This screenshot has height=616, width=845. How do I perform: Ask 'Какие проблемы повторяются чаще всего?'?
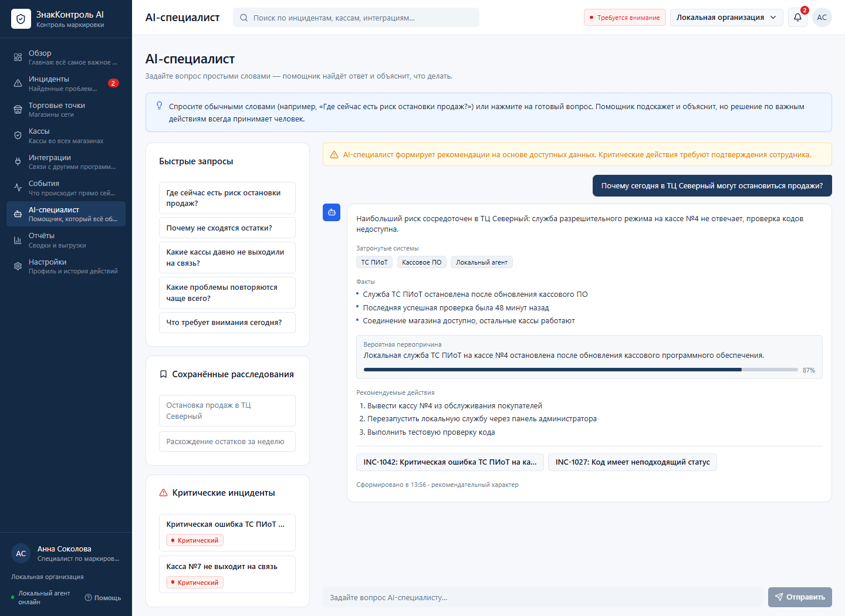tap(227, 293)
